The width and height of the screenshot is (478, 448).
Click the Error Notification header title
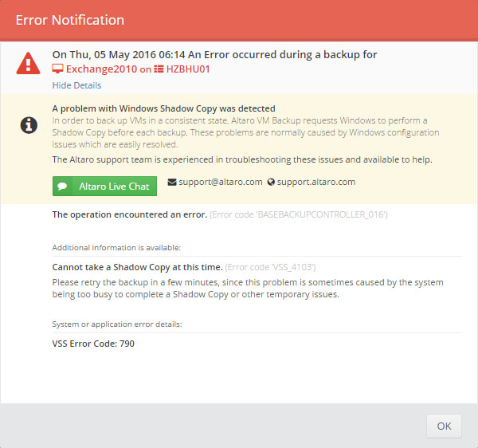(70, 20)
